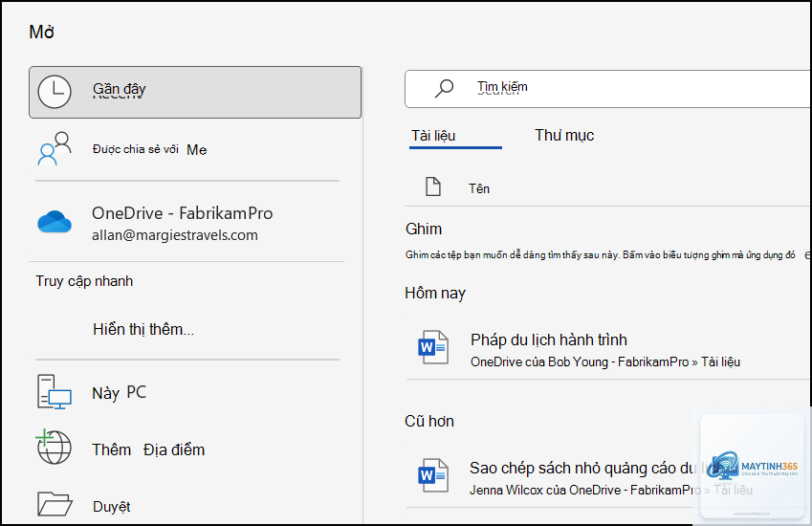
Task: Click the Truy cập nhanh heading
Action: tap(84, 281)
